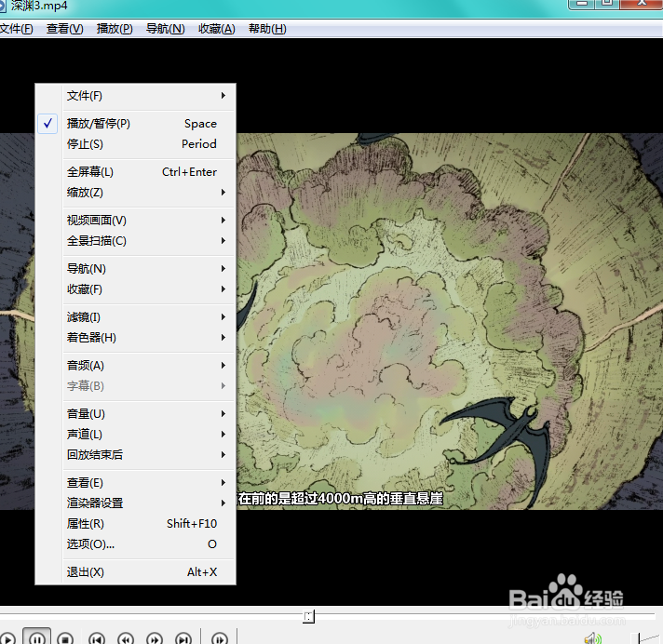Expand the 滤镜(I) submenu
Viewport: 663px width, 644px height.
click(135, 317)
